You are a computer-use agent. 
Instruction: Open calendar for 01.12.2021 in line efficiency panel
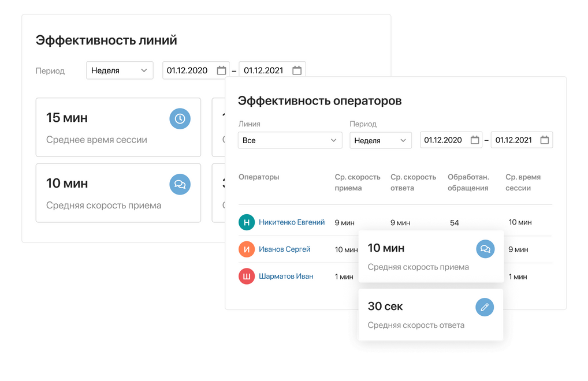pos(297,70)
